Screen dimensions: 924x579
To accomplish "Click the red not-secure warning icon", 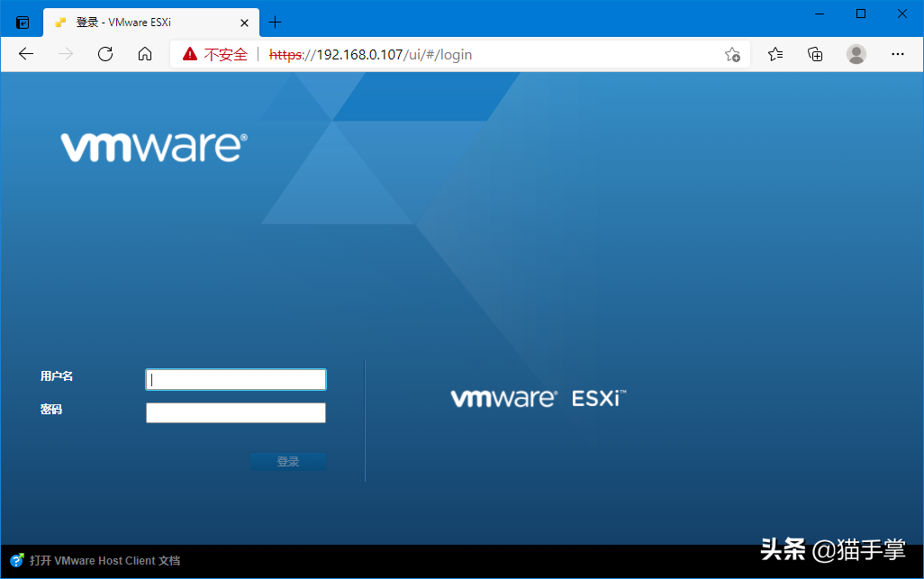I will (x=190, y=54).
